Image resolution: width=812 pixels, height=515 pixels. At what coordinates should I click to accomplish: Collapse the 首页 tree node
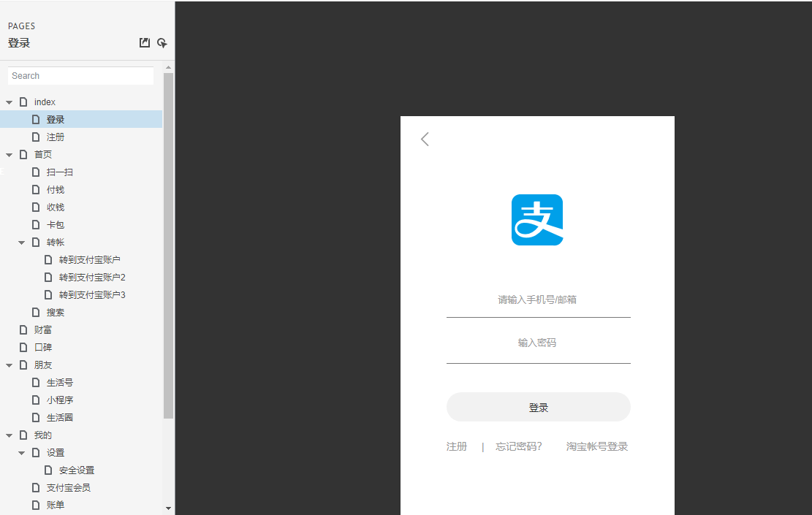click(x=10, y=155)
